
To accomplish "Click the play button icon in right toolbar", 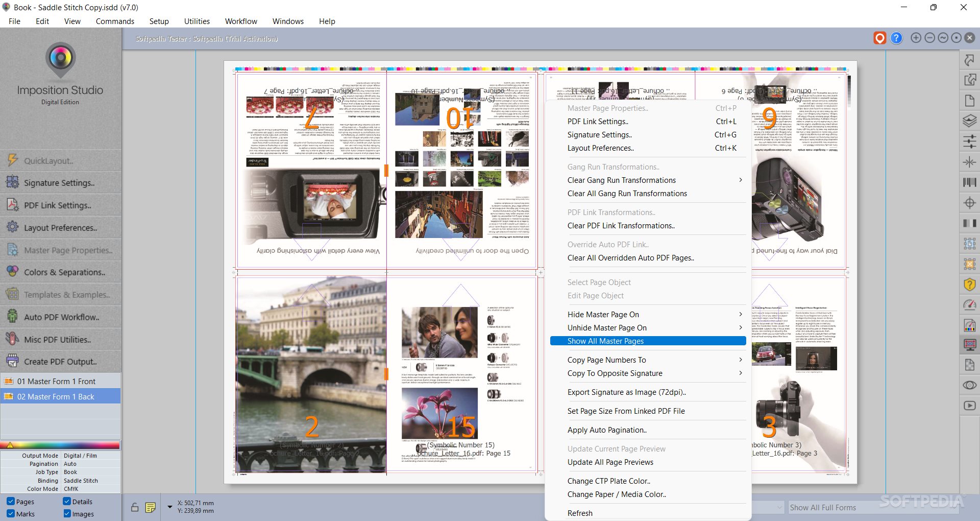I will pyautogui.click(x=969, y=406).
